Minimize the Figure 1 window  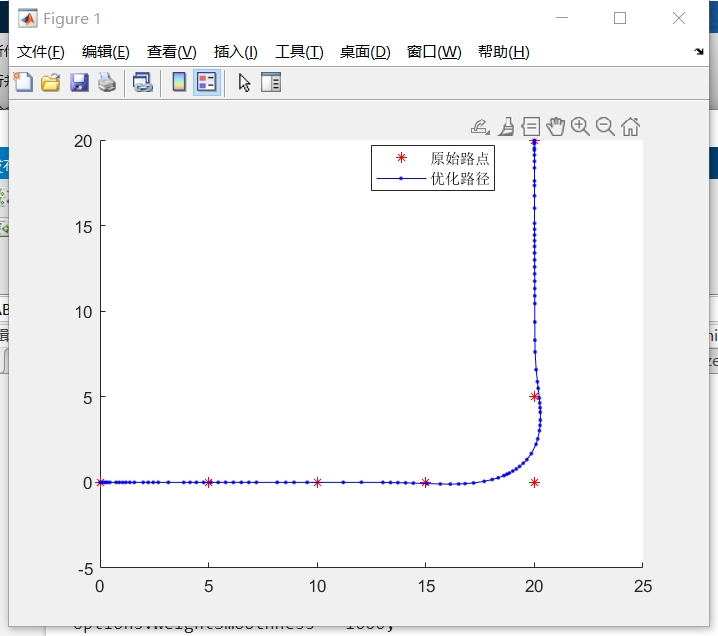click(562, 18)
